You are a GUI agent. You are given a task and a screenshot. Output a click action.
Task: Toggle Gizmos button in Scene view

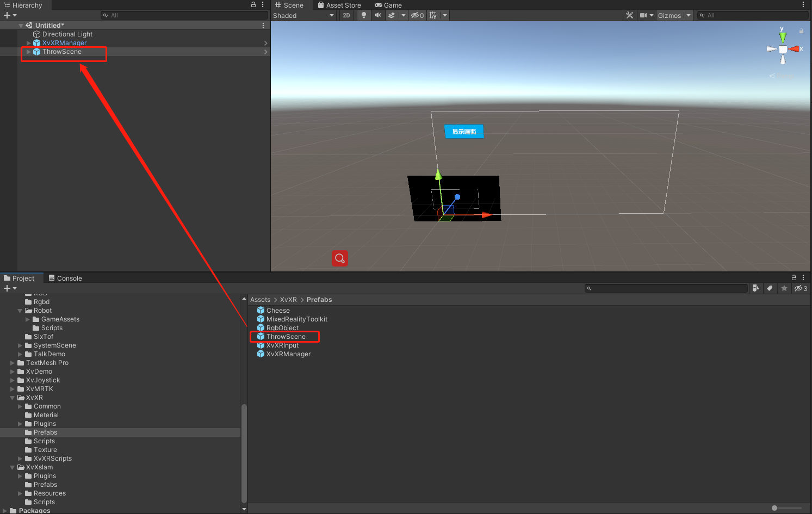click(x=670, y=15)
